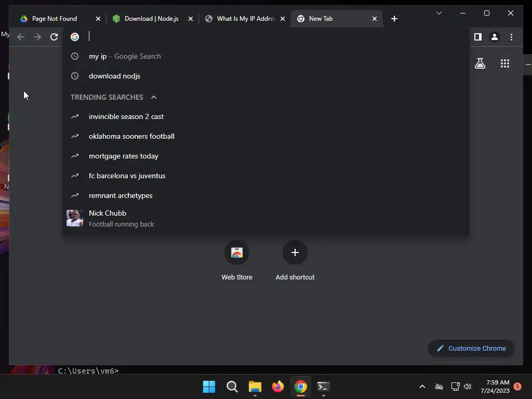This screenshot has height=399, width=532.
Task: Select 'invincible season 2 cast' trending search
Action: coord(266,117)
